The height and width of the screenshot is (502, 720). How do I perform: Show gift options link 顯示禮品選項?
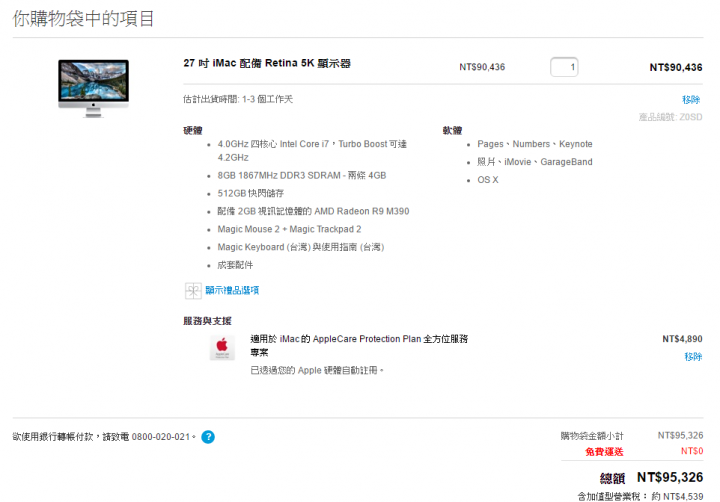(232, 290)
